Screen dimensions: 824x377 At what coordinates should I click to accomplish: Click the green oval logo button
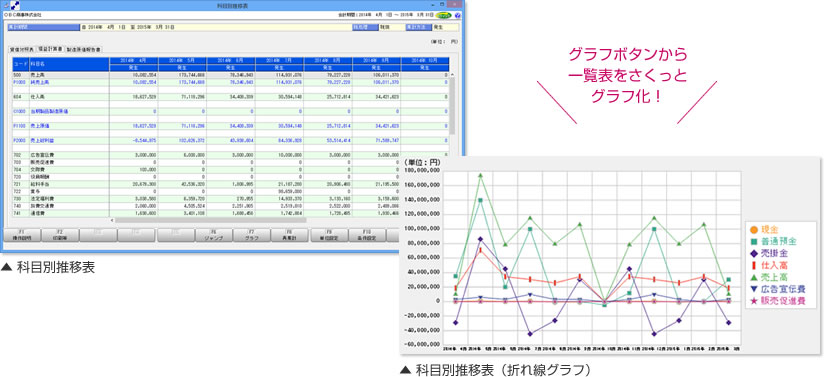click(x=444, y=16)
